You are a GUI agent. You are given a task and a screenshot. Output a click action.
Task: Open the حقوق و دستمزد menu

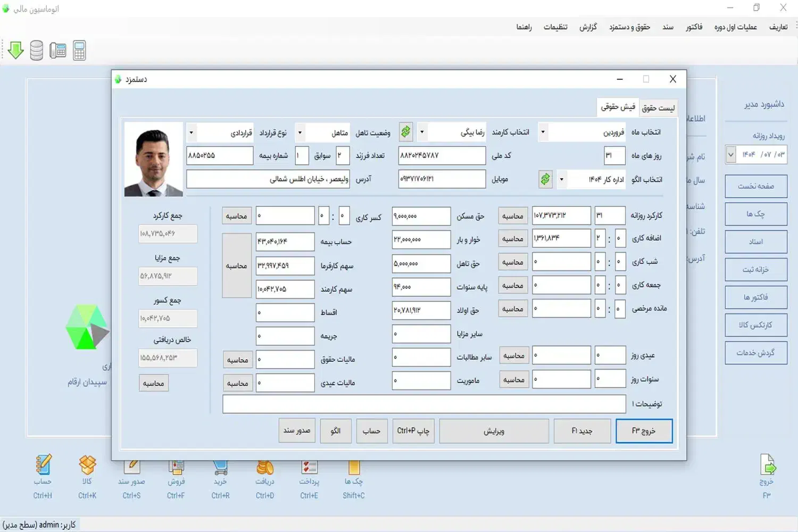pyautogui.click(x=629, y=27)
